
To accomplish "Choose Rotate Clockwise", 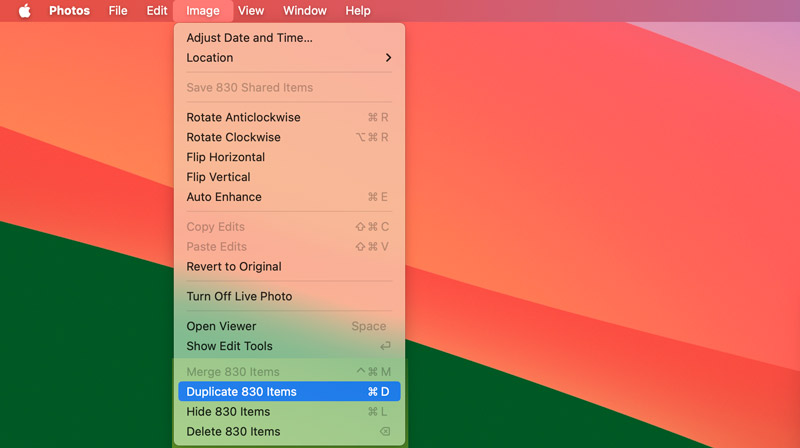I will (x=289, y=137).
